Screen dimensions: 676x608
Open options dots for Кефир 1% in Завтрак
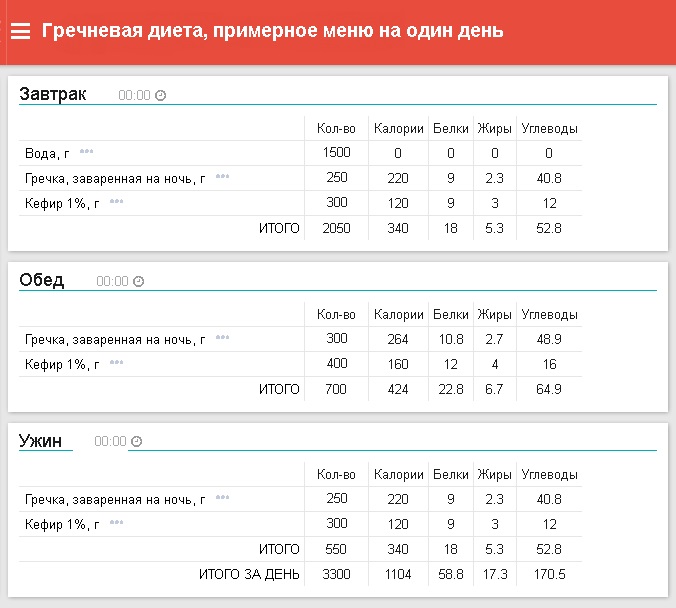[x=117, y=202]
